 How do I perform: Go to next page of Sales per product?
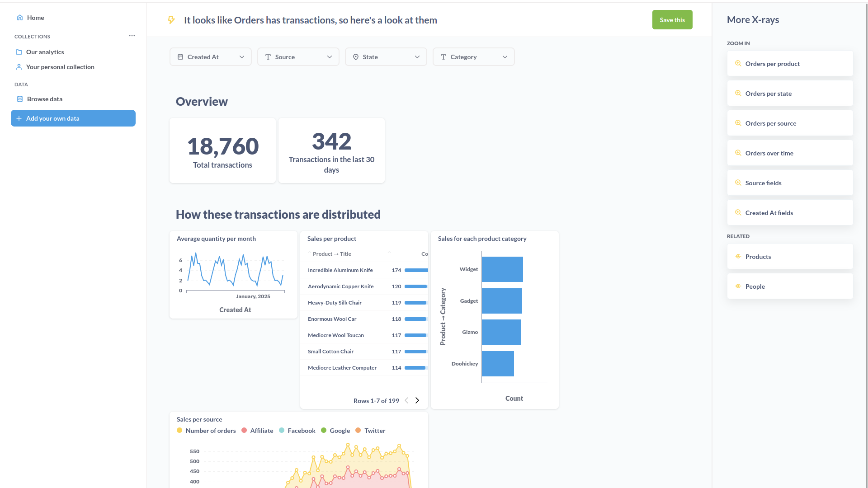pyautogui.click(x=417, y=400)
